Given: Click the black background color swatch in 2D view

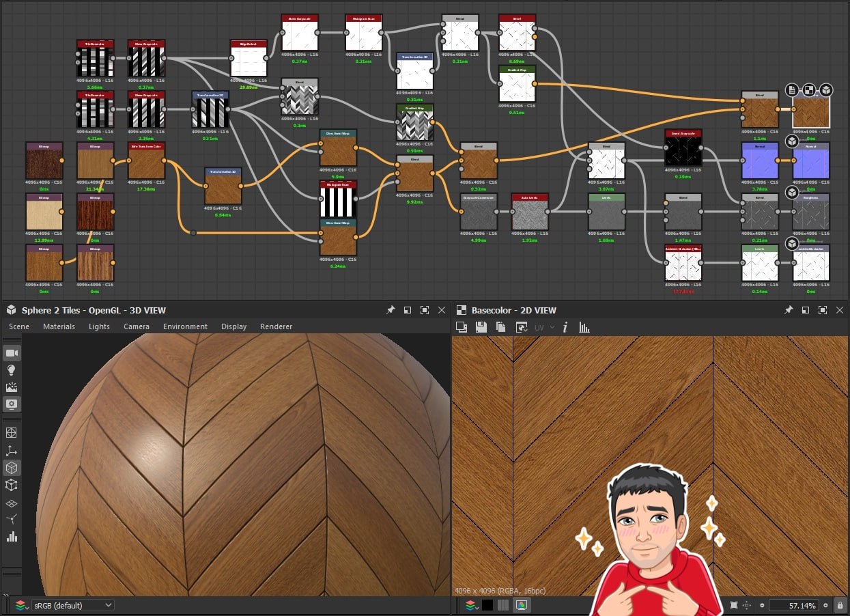Looking at the screenshot, I should point(487,605).
